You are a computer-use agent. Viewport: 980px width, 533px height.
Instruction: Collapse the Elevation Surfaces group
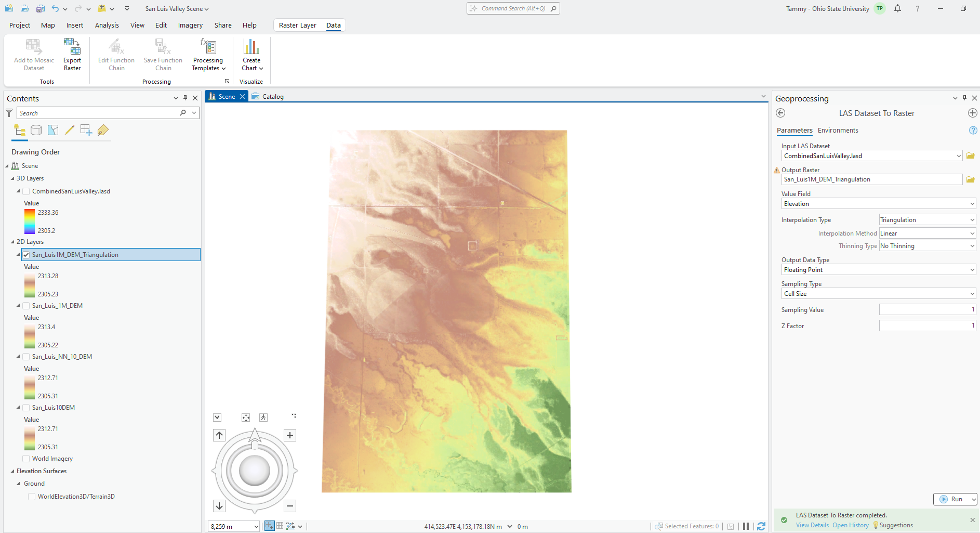pos(13,471)
